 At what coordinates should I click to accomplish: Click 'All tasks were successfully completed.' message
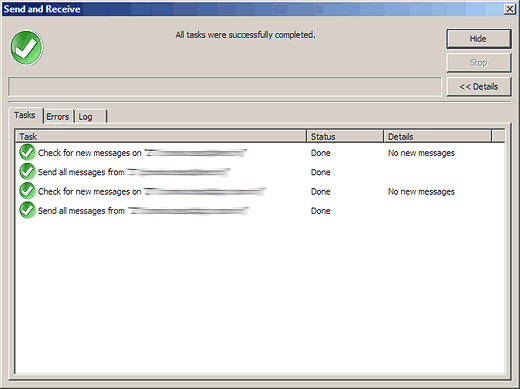pyautogui.click(x=245, y=35)
